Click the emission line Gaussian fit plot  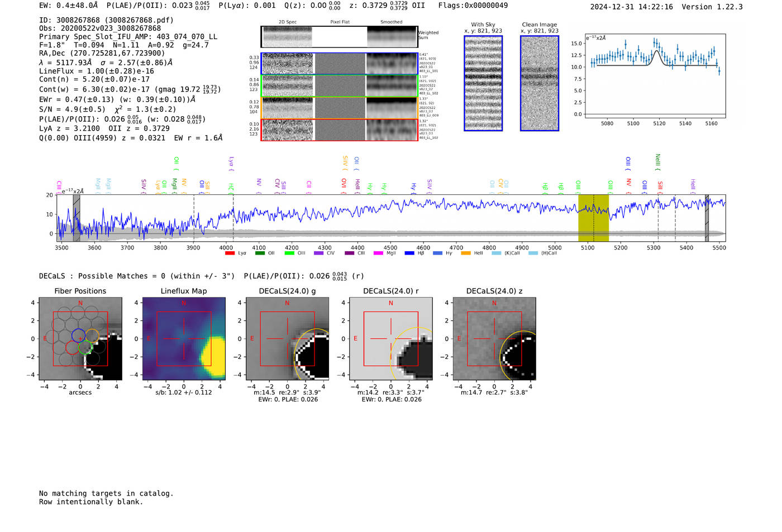[655, 76]
